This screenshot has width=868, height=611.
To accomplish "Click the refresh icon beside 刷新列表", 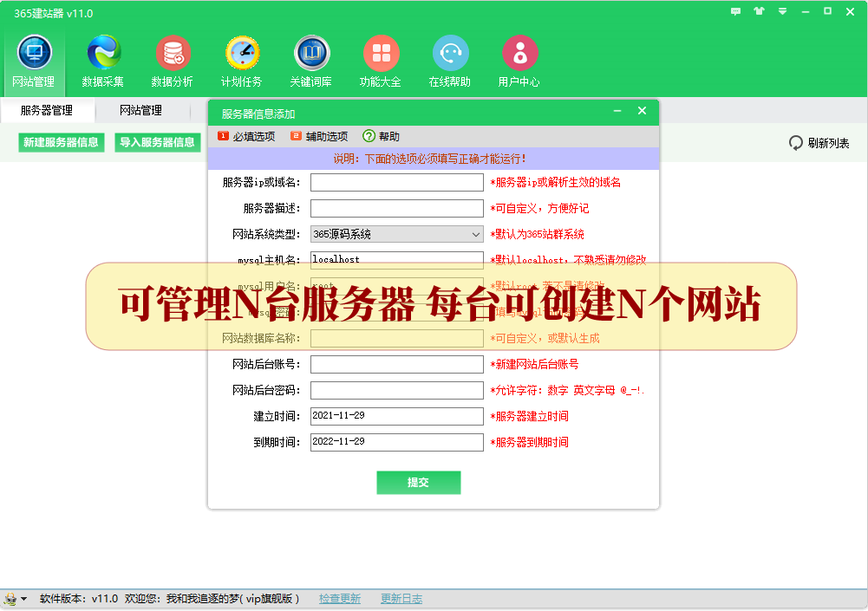I will click(795, 143).
